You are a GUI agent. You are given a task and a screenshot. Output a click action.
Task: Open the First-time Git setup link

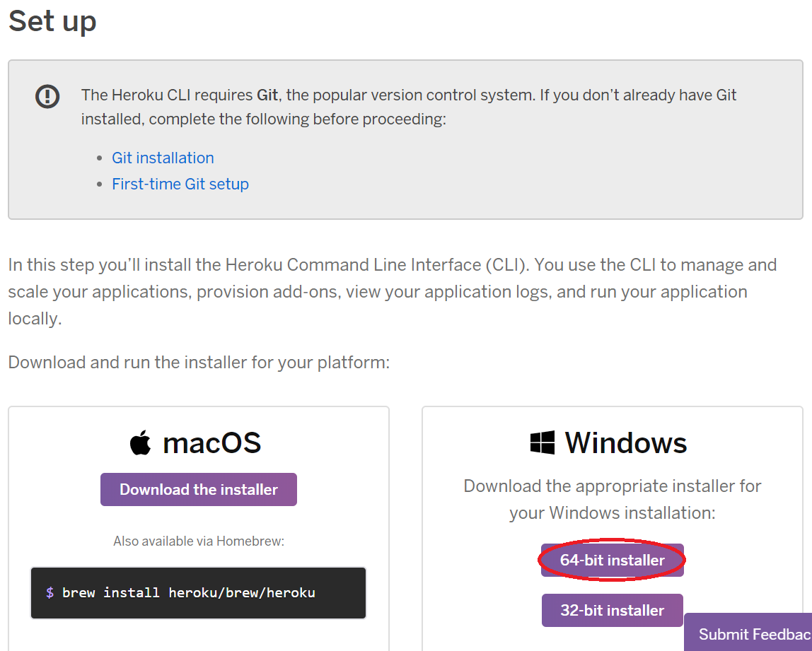[x=180, y=184]
